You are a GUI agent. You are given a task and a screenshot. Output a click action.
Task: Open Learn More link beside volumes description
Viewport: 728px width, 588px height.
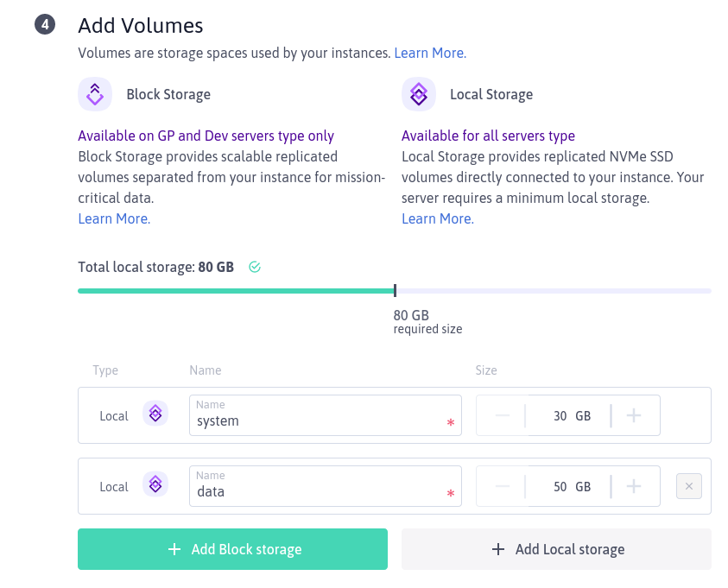coord(430,53)
